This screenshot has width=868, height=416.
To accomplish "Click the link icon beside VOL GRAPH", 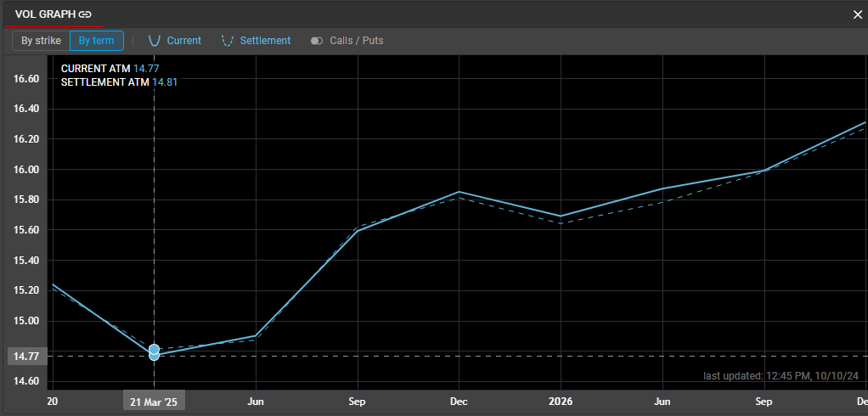I will 85,14.
